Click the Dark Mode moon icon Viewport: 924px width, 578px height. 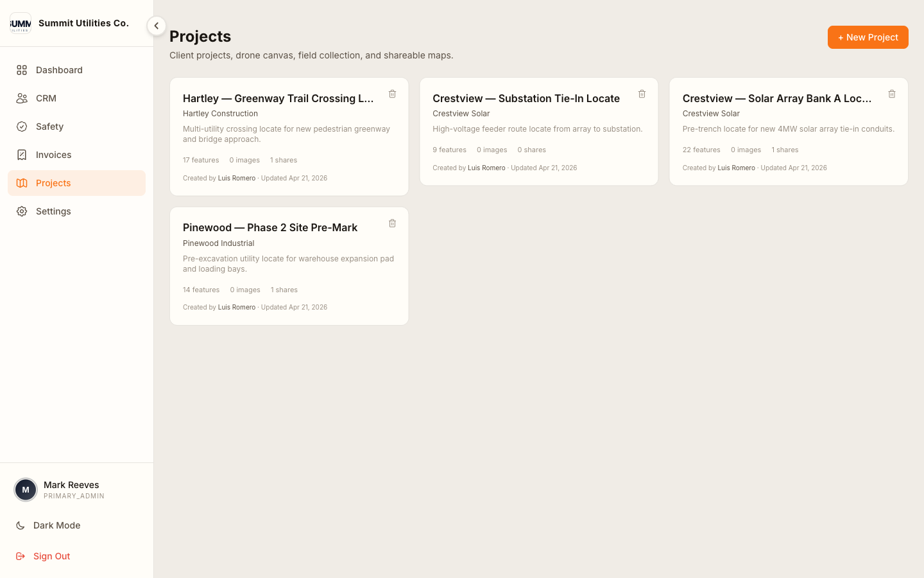pyautogui.click(x=20, y=525)
